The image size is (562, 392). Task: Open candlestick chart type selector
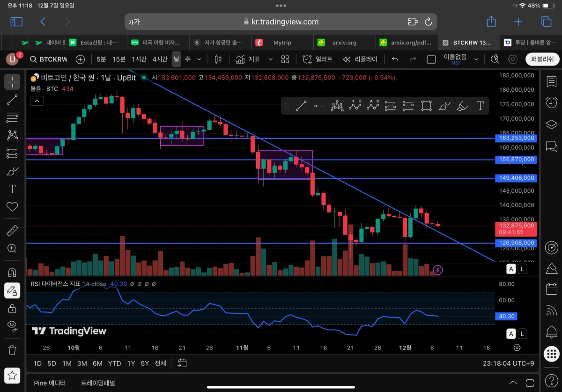pos(217,59)
